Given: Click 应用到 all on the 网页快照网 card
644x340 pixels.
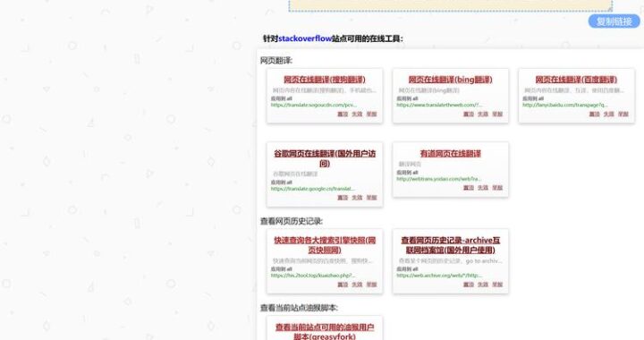Looking at the screenshot, I should pos(282,269).
